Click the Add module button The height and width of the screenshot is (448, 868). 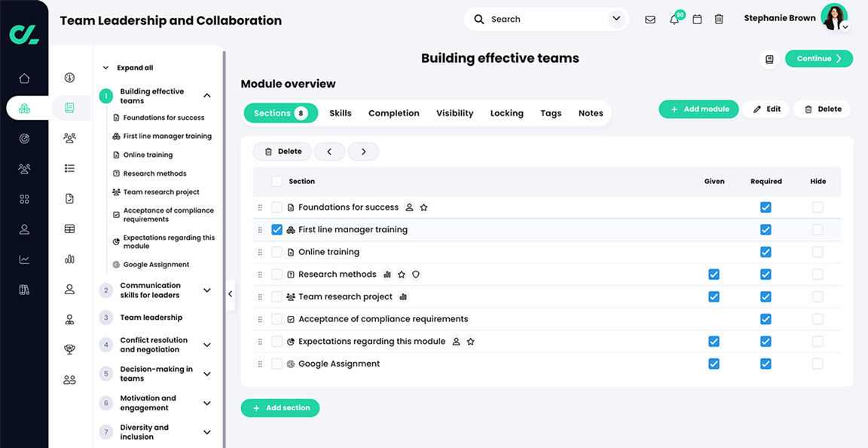[698, 109]
